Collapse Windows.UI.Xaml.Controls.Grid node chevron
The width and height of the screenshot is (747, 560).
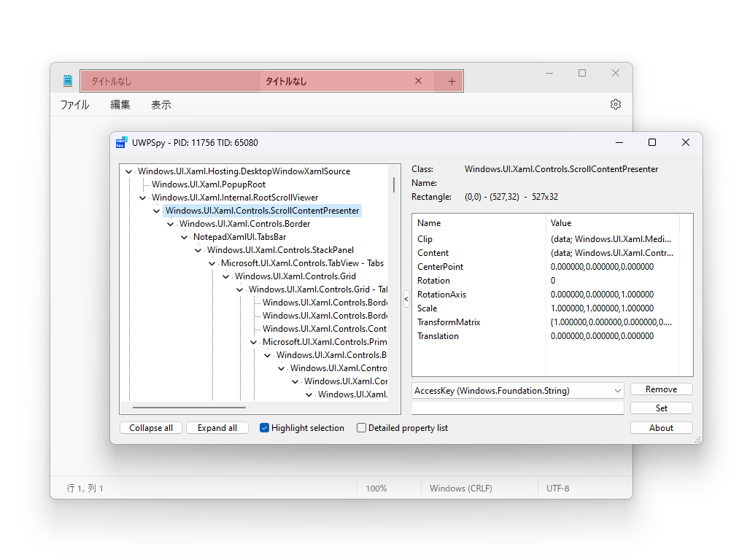click(x=225, y=276)
